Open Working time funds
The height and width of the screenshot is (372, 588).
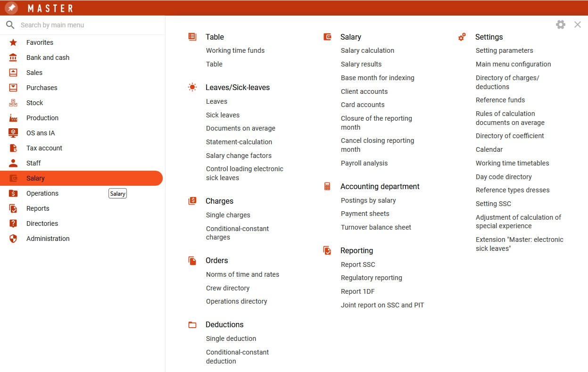[235, 50]
